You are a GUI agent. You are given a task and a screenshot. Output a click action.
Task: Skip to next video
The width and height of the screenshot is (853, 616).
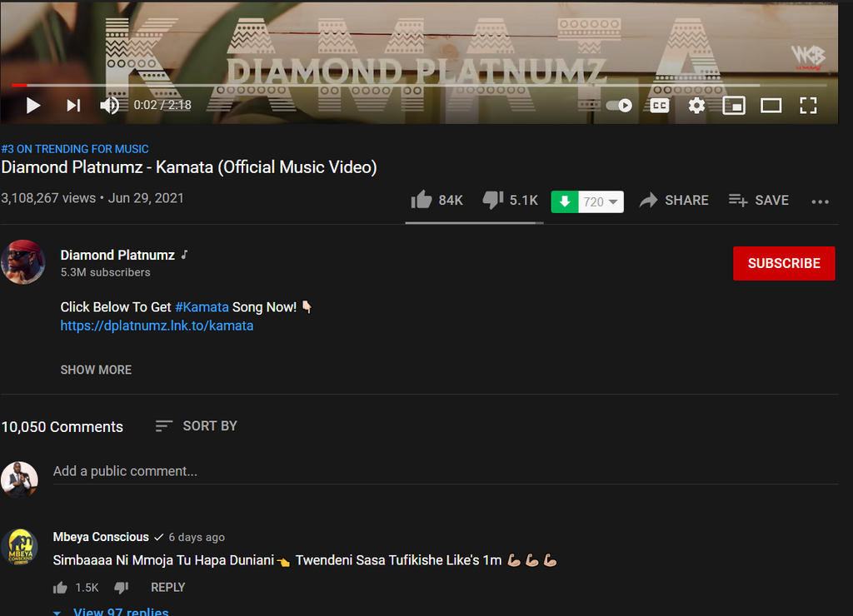[x=73, y=106]
